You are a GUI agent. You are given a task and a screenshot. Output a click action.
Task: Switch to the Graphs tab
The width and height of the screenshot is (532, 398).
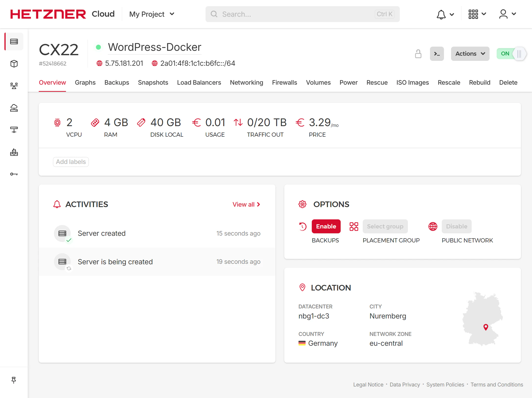click(85, 82)
